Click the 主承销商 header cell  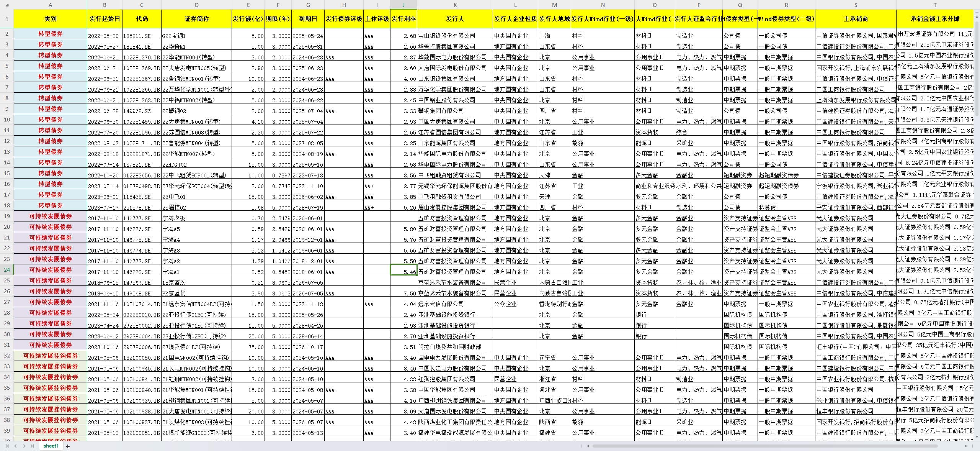856,19
